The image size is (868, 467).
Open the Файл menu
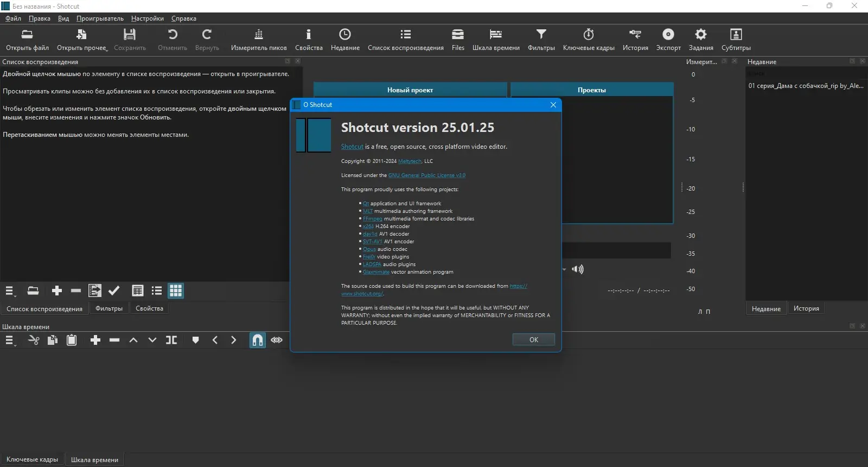point(14,18)
